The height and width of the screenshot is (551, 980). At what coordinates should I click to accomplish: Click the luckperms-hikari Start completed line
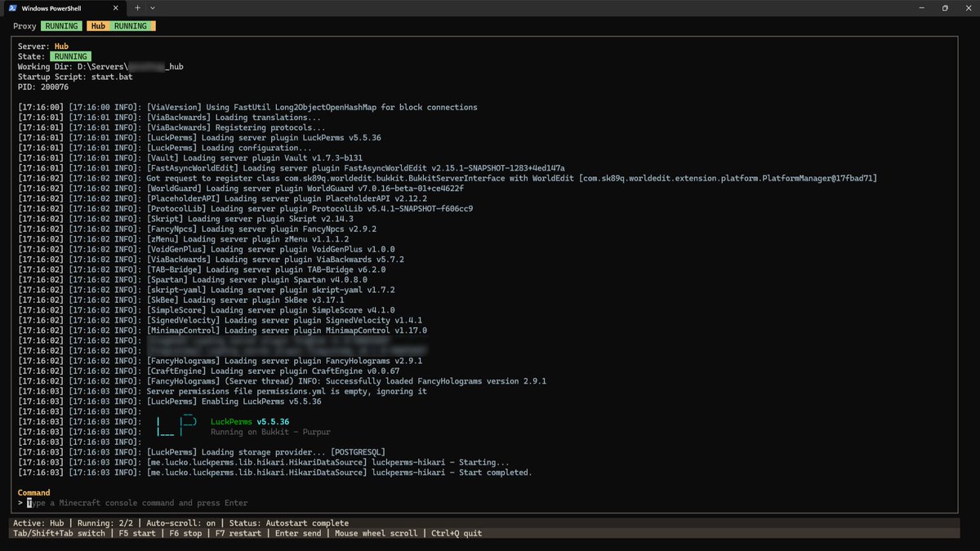point(275,473)
